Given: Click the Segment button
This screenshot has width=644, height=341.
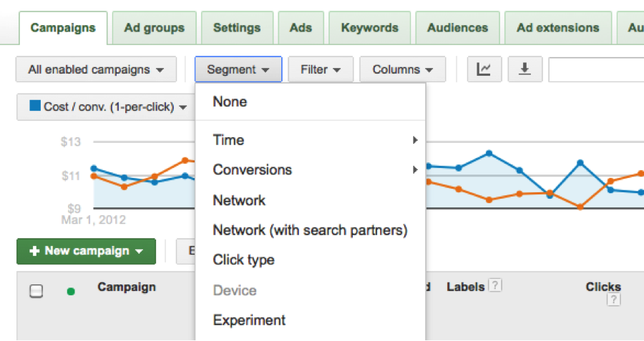Looking at the screenshot, I should click(238, 70).
